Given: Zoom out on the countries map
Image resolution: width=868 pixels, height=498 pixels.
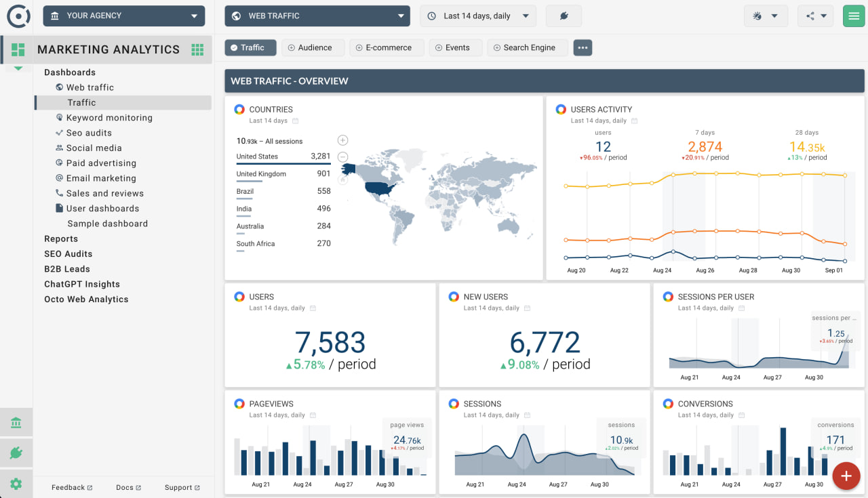Looking at the screenshot, I should [342, 157].
